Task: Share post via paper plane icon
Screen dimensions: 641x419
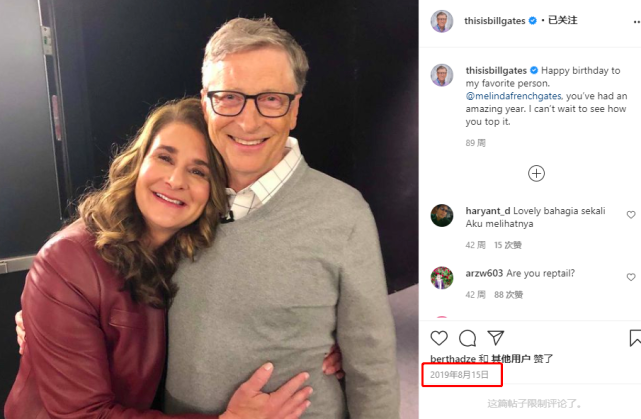Action: click(495, 338)
